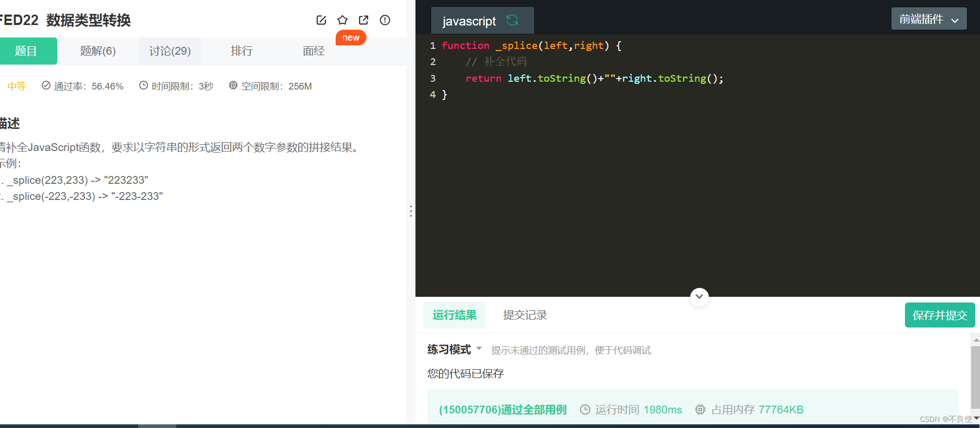Click the text 时间限制: 3秒
This screenshot has width=980, height=428.
[x=182, y=86]
